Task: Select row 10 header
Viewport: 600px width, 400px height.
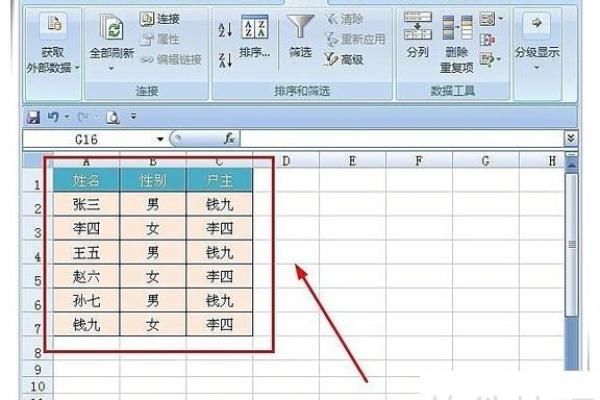Action: click(x=38, y=386)
